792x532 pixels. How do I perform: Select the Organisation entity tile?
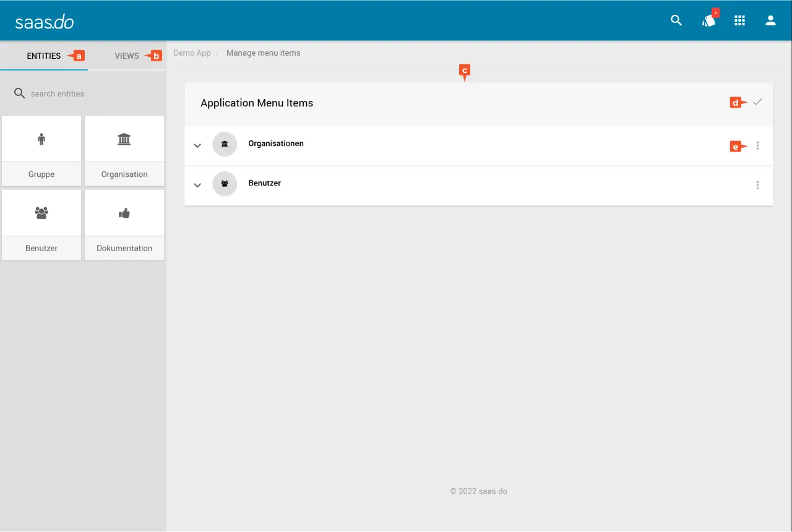click(x=124, y=151)
